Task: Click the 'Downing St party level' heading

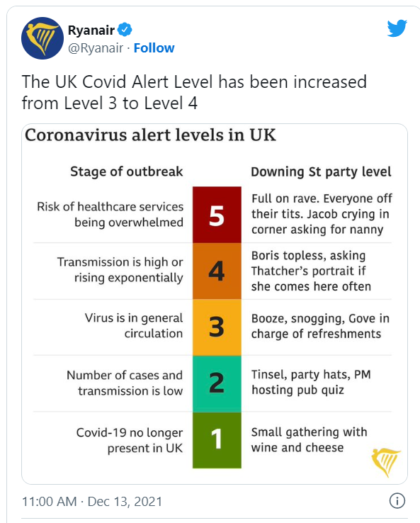Action: (x=321, y=171)
